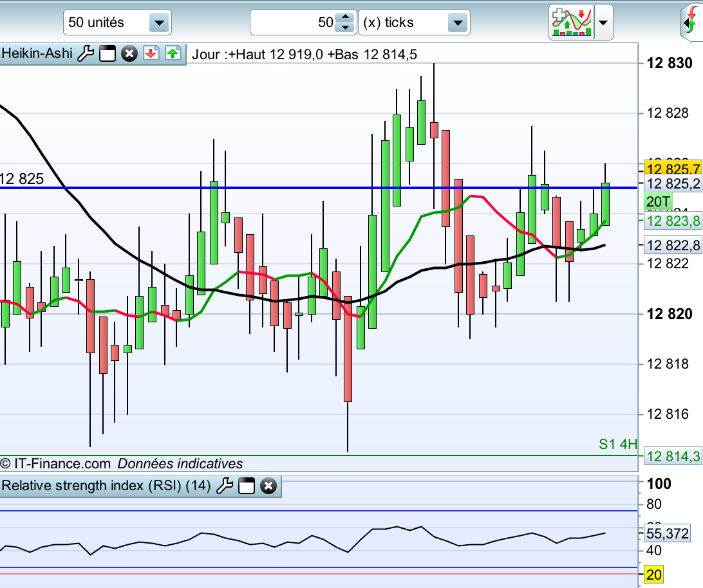
Task: Expand the indicators icon dropdown arrow
Action: tap(603, 23)
